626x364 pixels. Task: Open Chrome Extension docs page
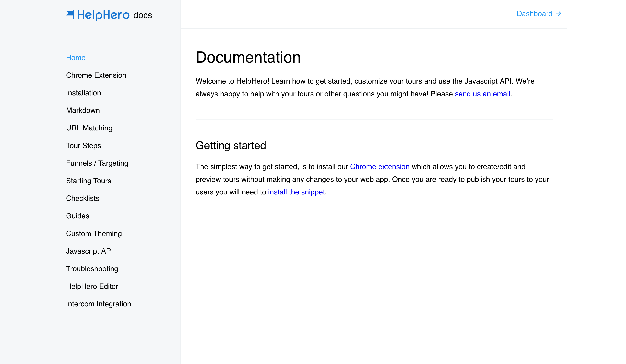point(96,75)
